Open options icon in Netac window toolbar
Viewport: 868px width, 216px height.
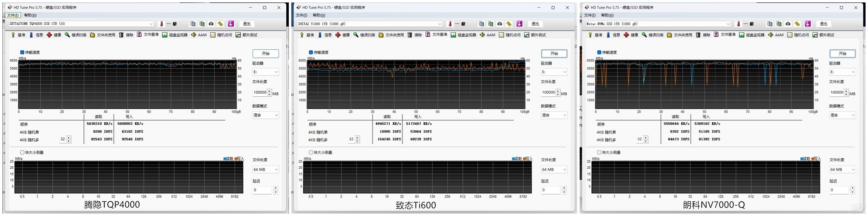797,24
